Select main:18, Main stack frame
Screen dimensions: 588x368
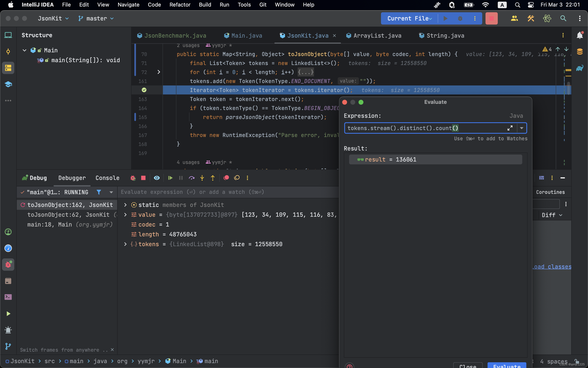tap(70, 224)
